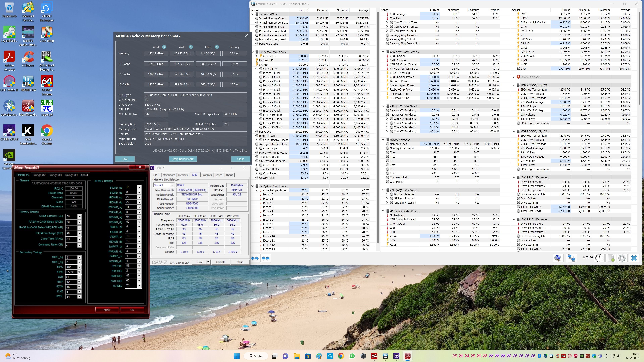Switch to MemTweakIt Timings #3 tab
644x362 pixels.
point(55,175)
